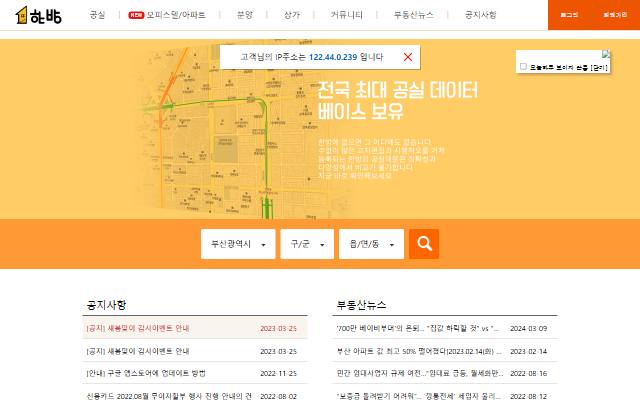The height and width of the screenshot is (400, 640).
Task: Open the 구/군 district dropdown
Action: 307,244
